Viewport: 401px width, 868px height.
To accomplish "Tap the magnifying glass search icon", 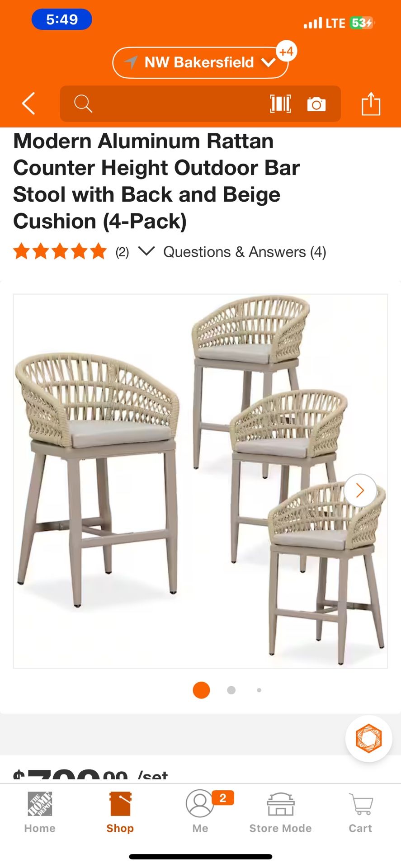I will pyautogui.click(x=83, y=104).
